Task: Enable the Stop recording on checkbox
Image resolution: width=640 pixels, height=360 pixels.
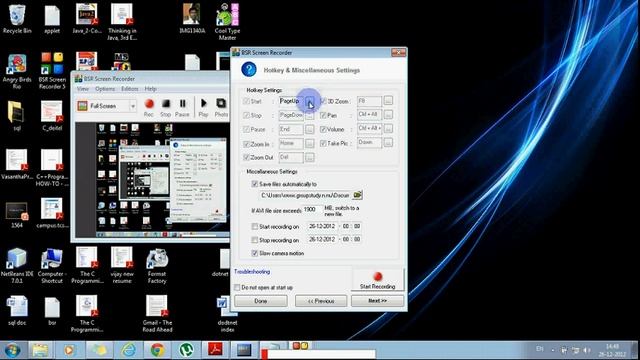Action: pos(255,240)
